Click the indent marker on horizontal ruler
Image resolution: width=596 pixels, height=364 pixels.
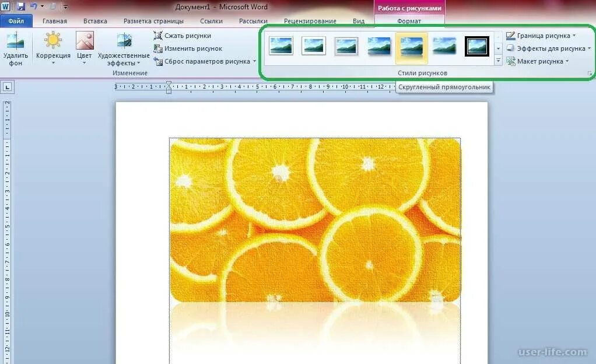click(x=169, y=87)
